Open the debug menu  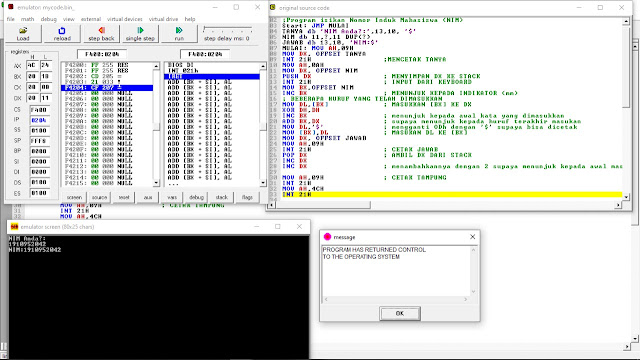point(49,19)
